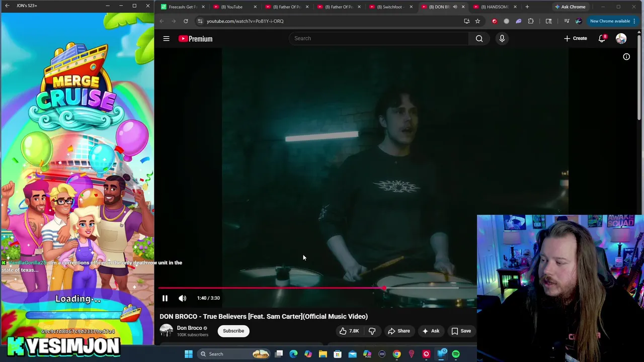Go back arrow in JON's S23+ window
The width and height of the screenshot is (644, 362).
[7, 6]
